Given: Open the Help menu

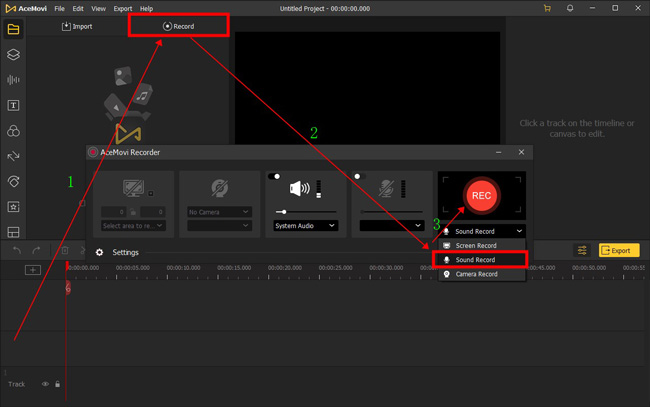Looking at the screenshot, I should click(146, 8).
